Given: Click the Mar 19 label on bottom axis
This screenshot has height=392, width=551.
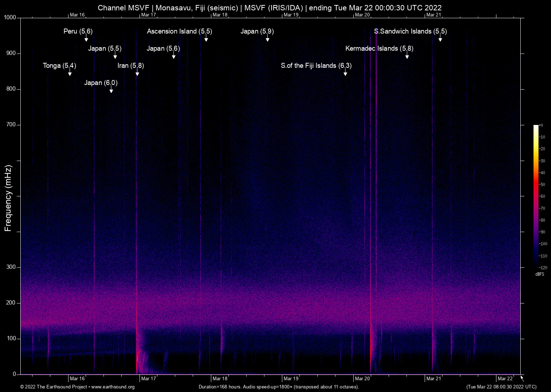Looking at the screenshot, I should coord(291,379).
